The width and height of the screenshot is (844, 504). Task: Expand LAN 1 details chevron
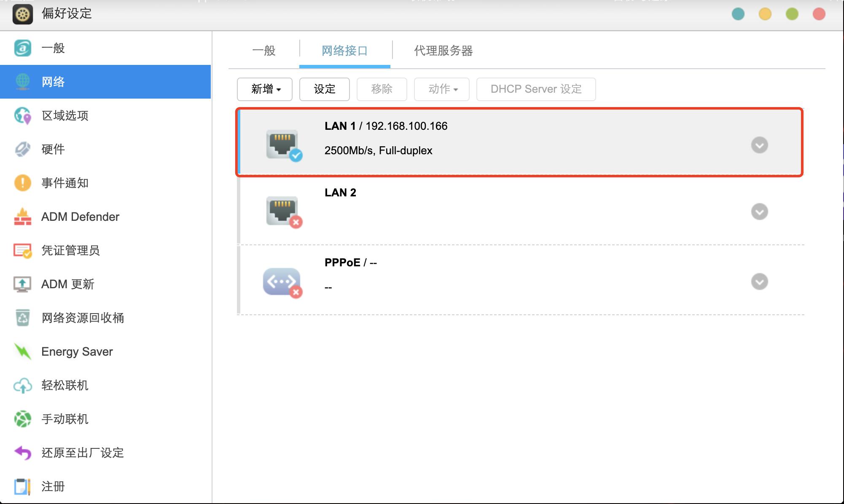click(x=759, y=145)
